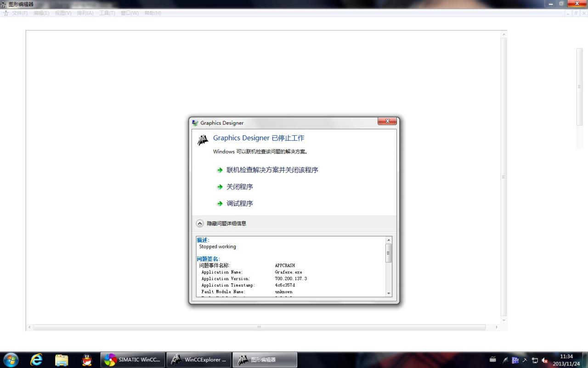Image resolution: width=588 pixels, height=368 pixels.
Task: Open Windows Explorer folder taskbar icon
Action: click(62, 360)
